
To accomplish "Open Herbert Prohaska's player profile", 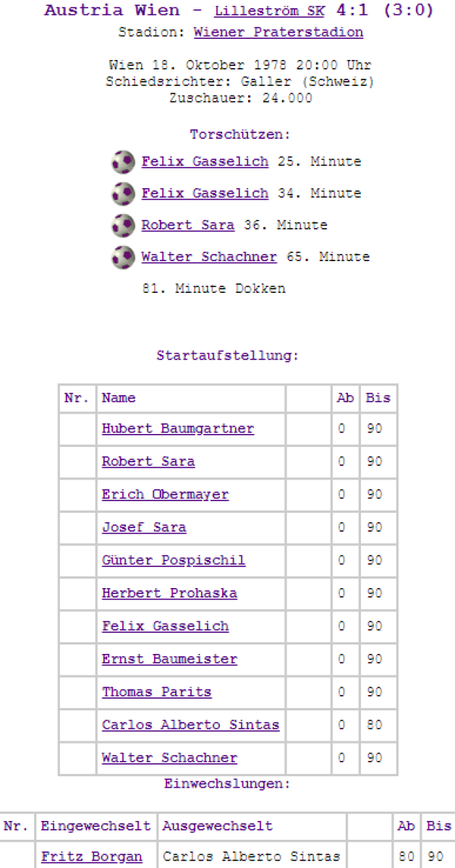I will click(x=169, y=594).
